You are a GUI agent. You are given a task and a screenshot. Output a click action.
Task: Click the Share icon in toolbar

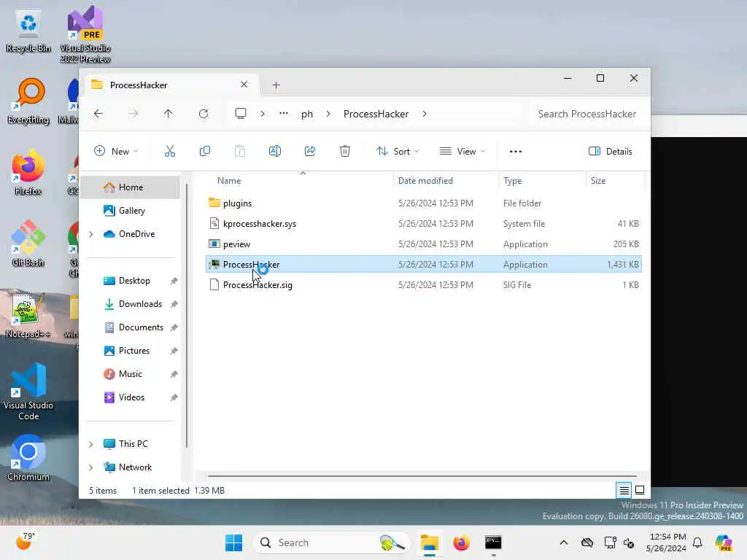309,152
